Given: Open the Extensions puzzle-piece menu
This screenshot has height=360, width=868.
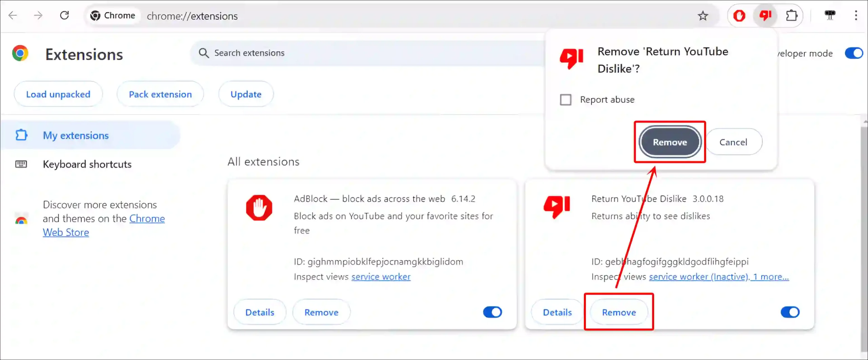Looking at the screenshot, I should [x=792, y=16].
